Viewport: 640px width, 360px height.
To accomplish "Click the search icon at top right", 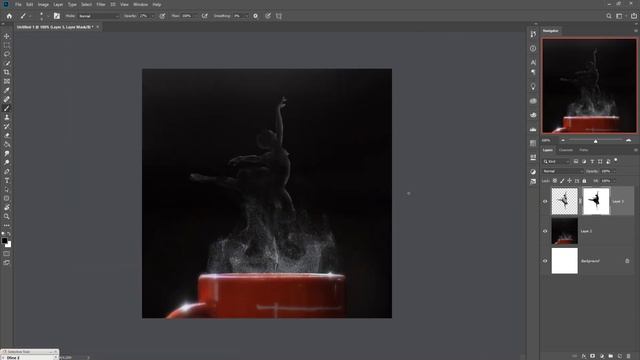I will pos(609,16).
